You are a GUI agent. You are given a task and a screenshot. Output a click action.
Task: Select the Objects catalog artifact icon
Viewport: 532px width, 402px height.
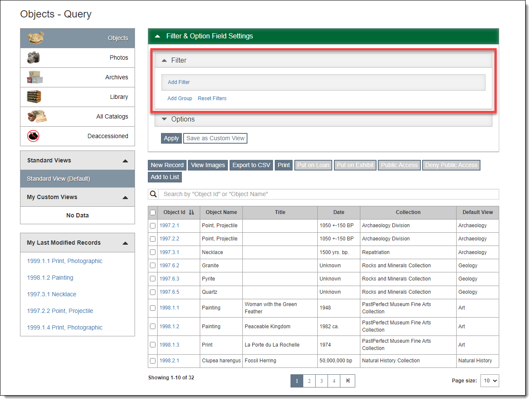[x=35, y=38]
